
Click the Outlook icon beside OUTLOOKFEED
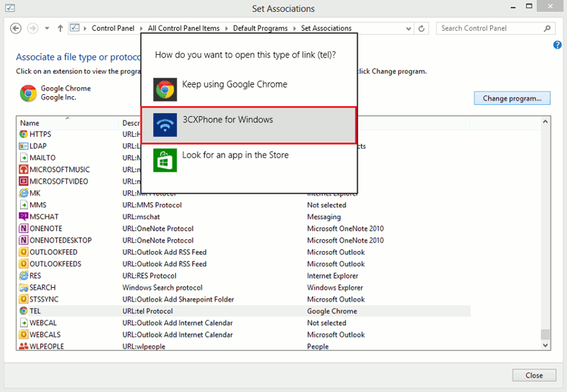click(23, 252)
